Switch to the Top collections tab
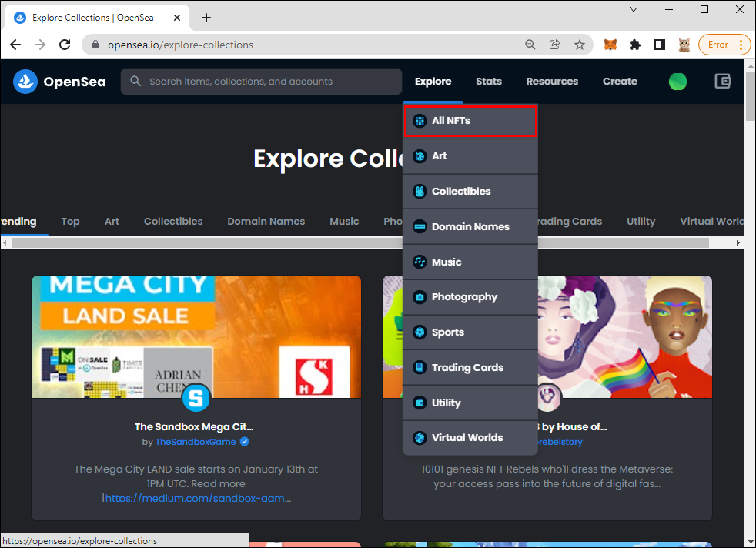Screen dimensions: 756x548 (70, 221)
